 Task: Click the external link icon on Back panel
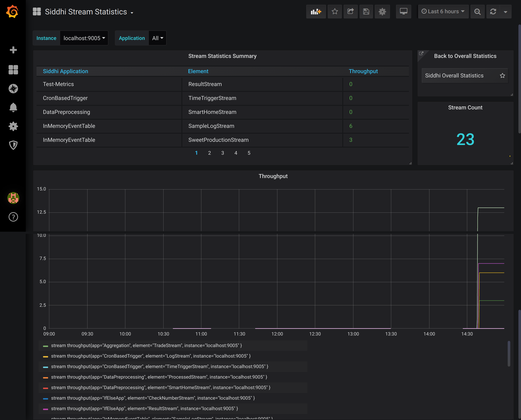(421, 53)
